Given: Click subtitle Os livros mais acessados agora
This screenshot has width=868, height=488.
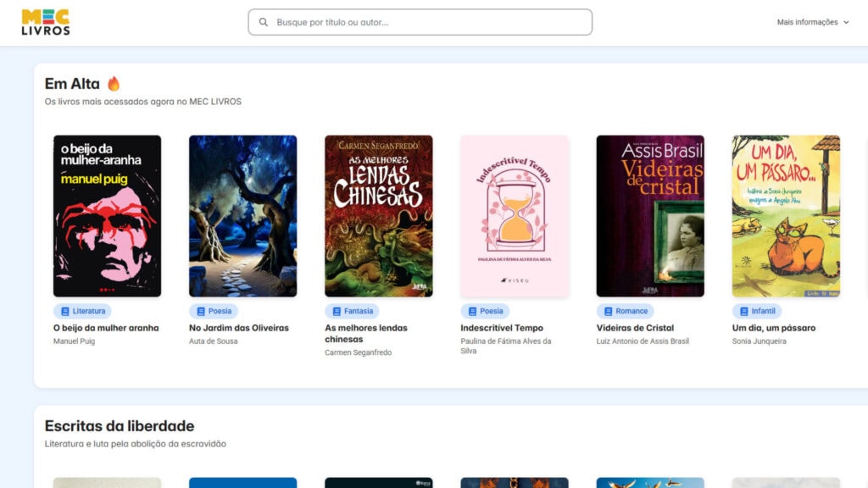Looking at the screenshot, I should pyautogui.click(x=142, y=102).
